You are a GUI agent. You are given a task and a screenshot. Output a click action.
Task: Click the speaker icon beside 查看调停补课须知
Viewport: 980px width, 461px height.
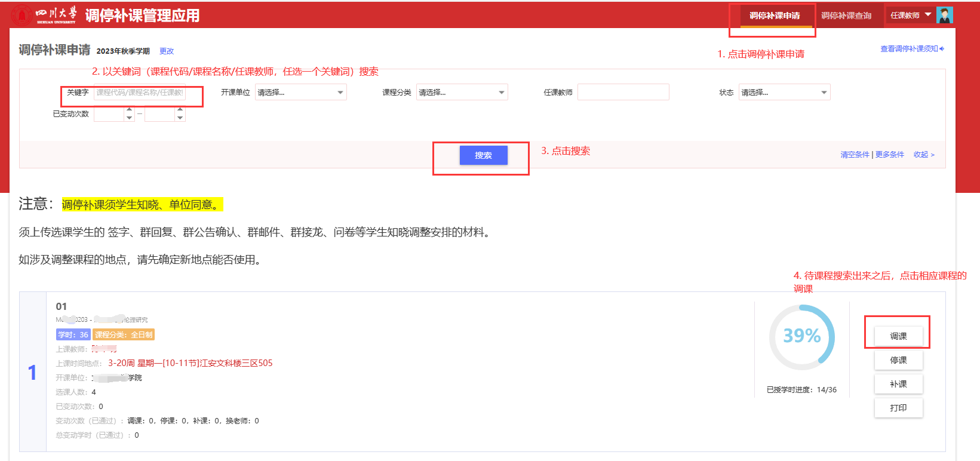pos(942,49)
